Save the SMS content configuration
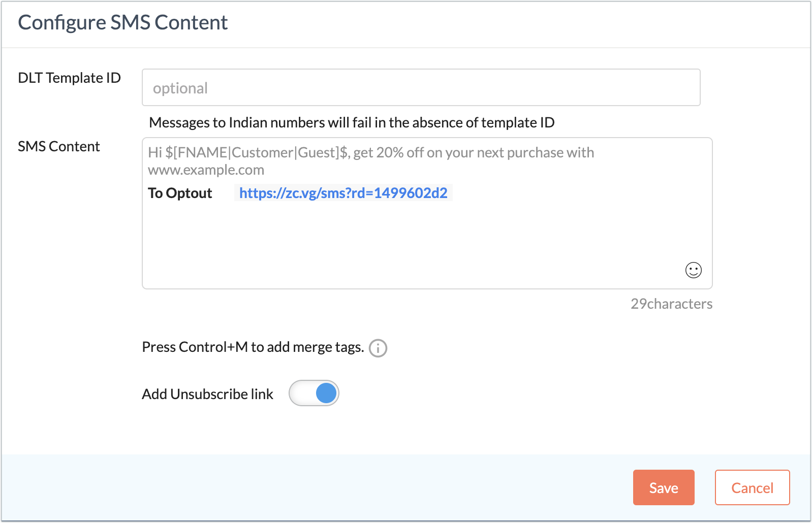The image size is (812, 523). tap(664, 487)
